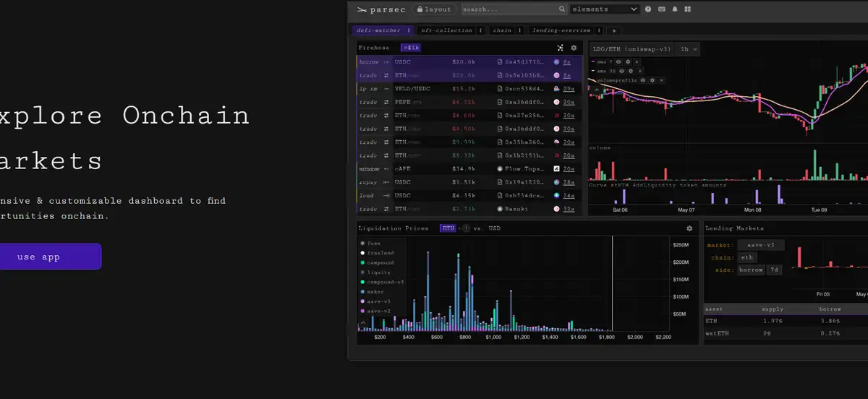Toggle the compound-v3 series in legend

382,282
